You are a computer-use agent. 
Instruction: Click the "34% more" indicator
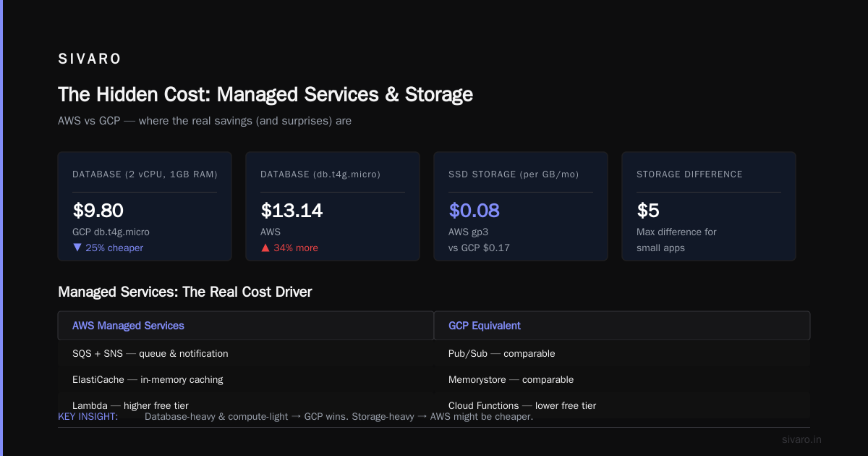(289, 248)
